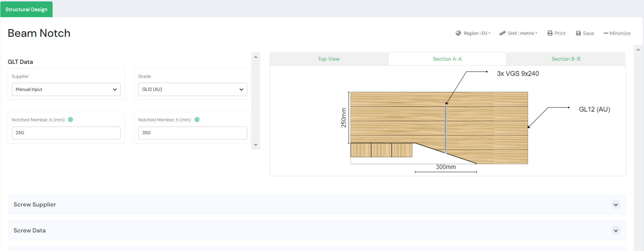Switch to the Top View tab

(329, 59)
